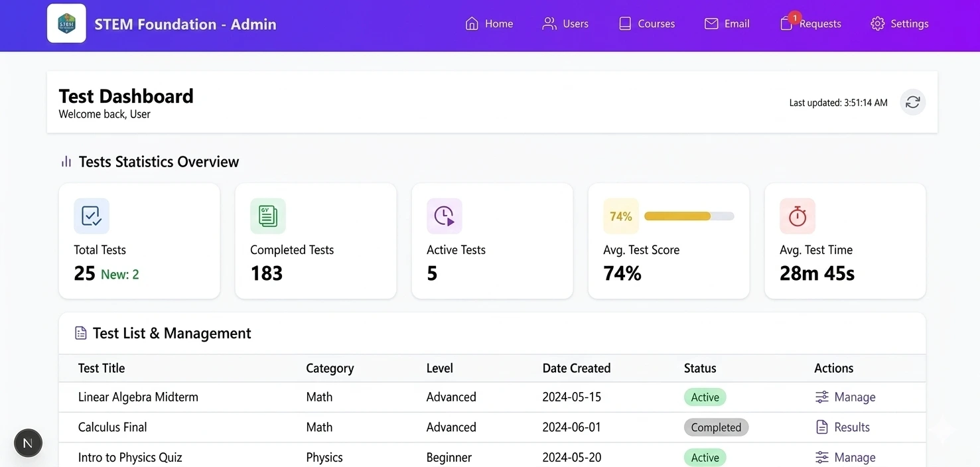Click the STEM Foundation logo icon
The image size is (980, 467).
(66, 24)
